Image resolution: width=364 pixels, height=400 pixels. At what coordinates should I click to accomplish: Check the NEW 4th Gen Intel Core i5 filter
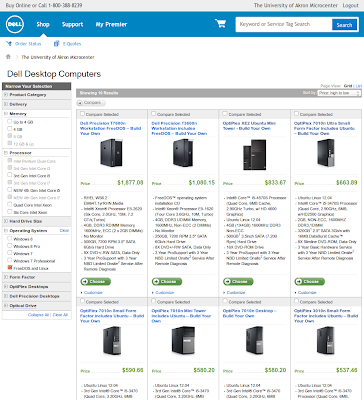click(x=10, y=190)
